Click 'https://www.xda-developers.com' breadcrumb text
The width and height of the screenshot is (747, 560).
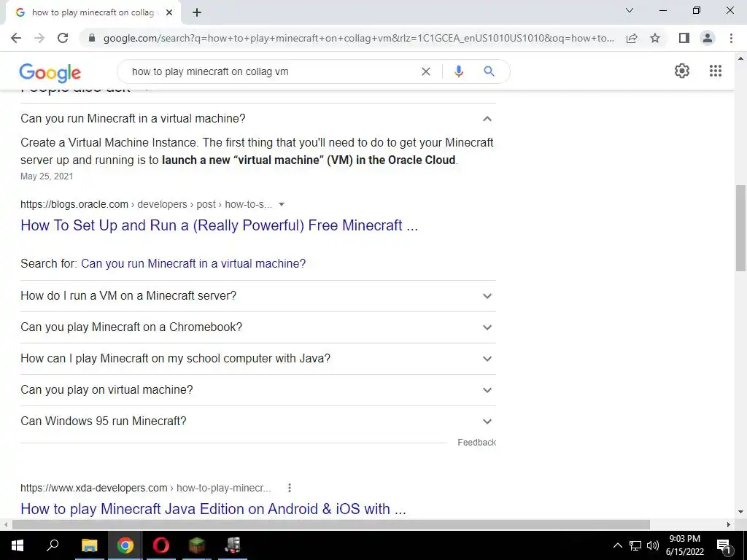[x=94, y=488]
